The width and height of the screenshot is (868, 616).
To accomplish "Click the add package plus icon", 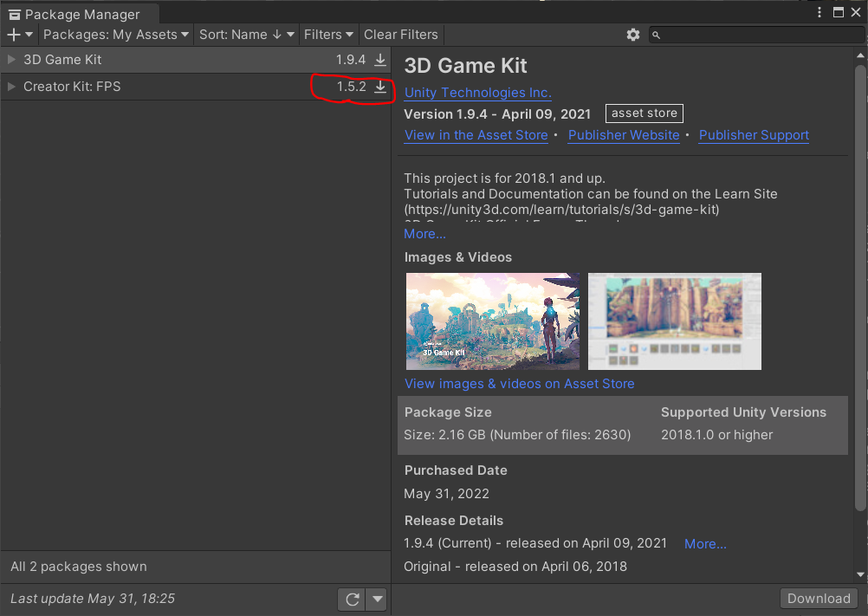I will (14, 35).
